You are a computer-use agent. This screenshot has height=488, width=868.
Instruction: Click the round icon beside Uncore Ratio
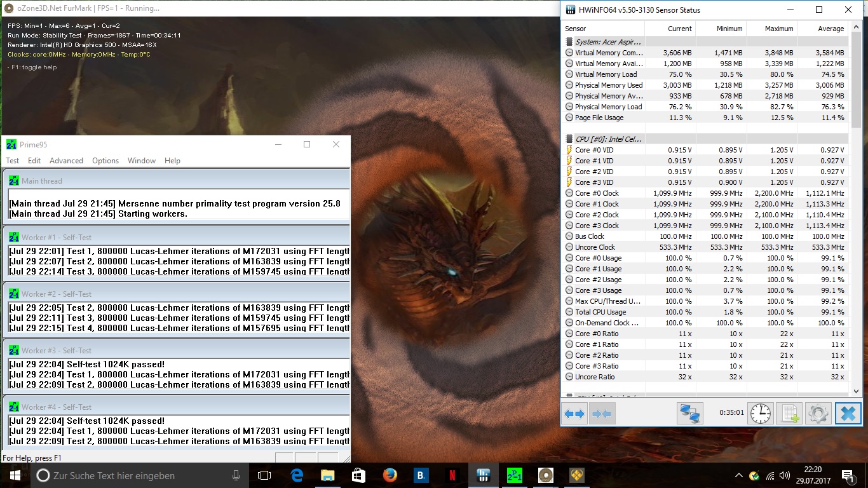(569, 377)
